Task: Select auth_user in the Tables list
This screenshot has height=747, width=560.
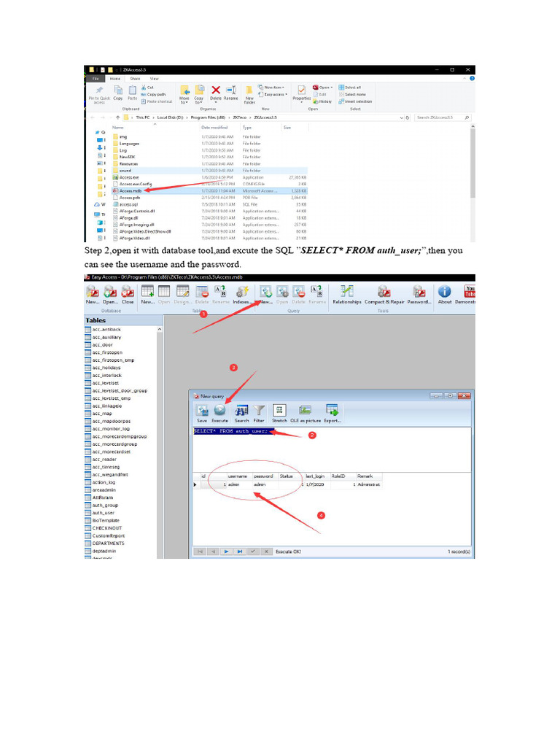Action: tap(104, 513)
